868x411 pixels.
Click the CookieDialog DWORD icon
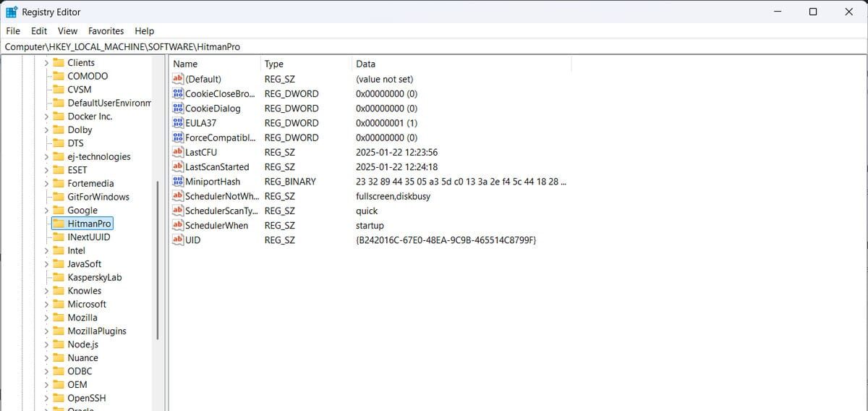(179, 108)
